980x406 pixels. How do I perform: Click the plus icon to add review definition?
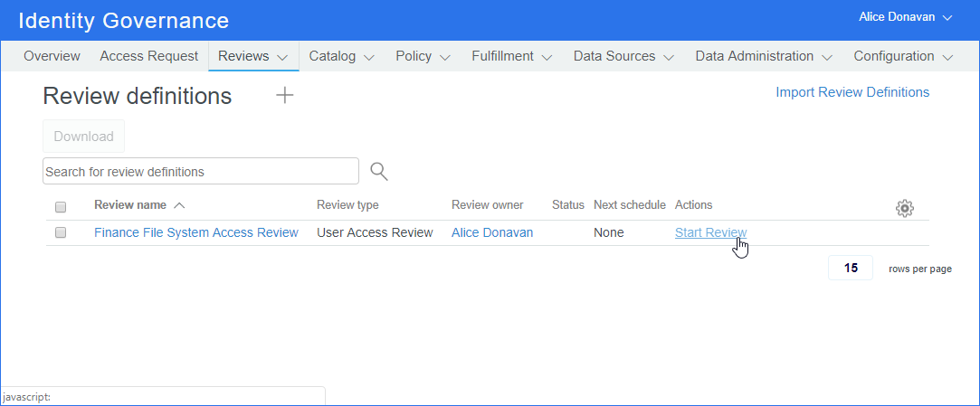(285, 95)
